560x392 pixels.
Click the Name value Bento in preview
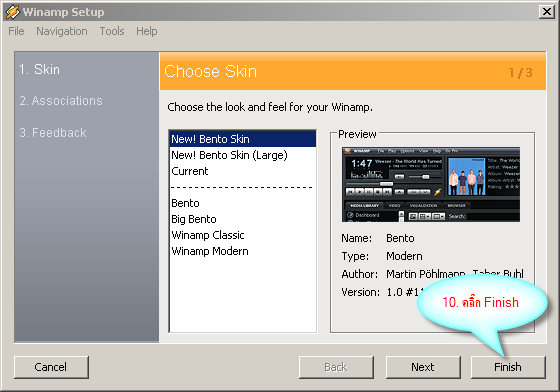coord(400,238)
